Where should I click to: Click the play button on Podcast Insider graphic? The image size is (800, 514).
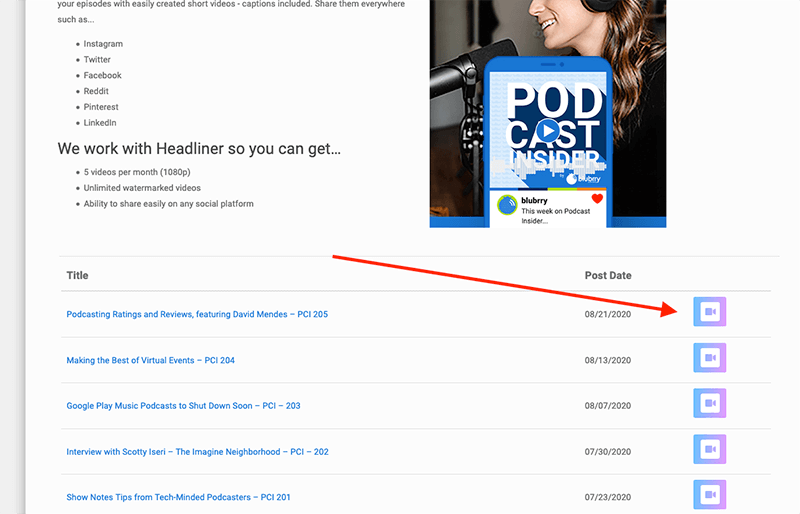548,131
